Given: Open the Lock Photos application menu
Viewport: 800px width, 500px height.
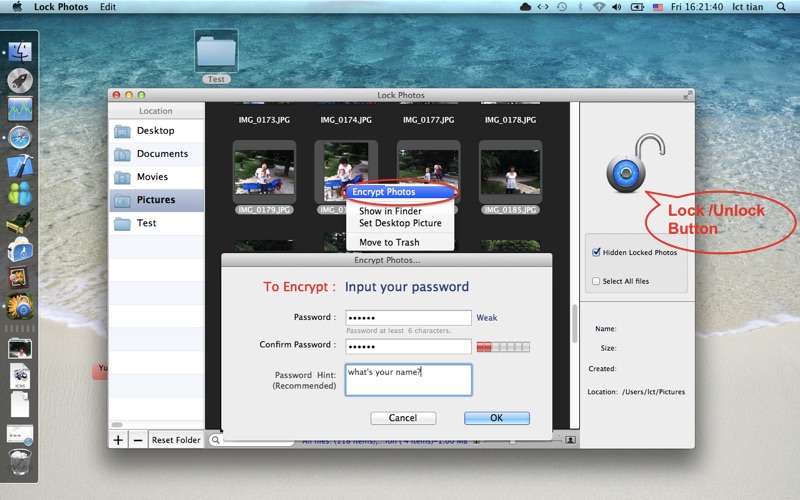Looking at the screenshot, I should [61, 7].
